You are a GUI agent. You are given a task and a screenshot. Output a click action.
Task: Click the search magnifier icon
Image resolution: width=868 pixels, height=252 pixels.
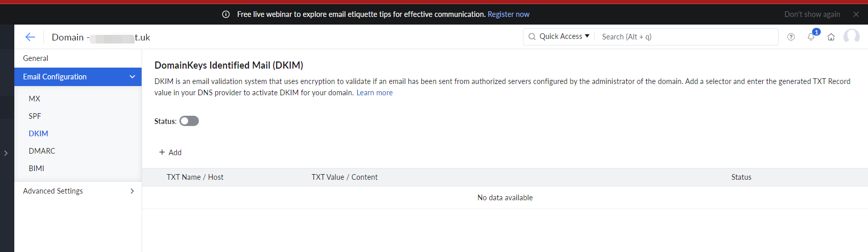click(532, 36)
